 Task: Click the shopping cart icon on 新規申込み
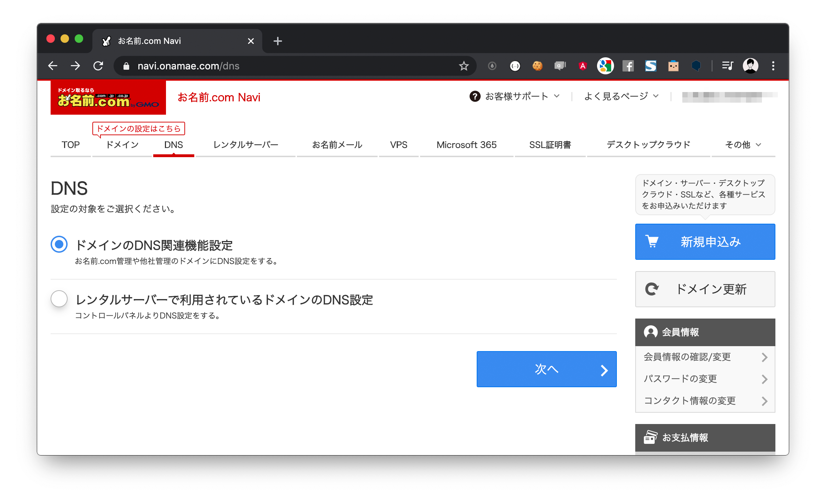[652, 241]
